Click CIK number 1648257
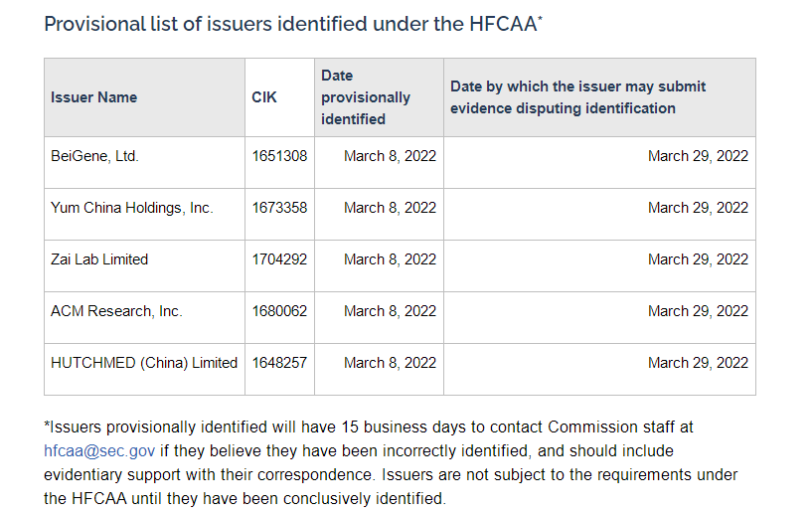812x513 pixels. (x=279, y=363)
